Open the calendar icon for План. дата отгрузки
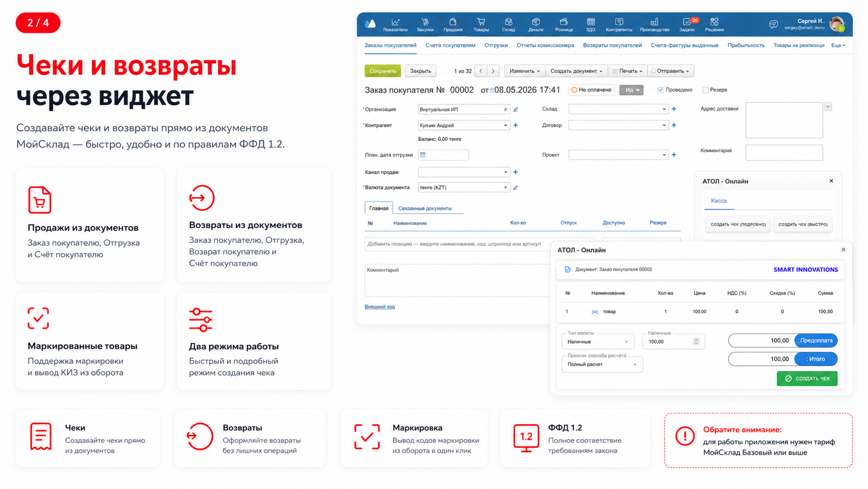This screenshot has width=868, height=489. pos(423,155)
